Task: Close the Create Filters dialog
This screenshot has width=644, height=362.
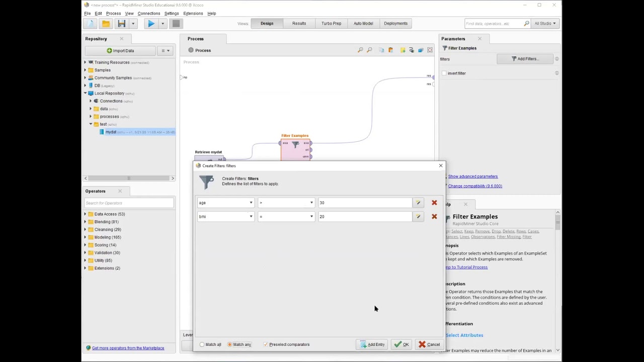Action: pyautogui.click(x=441, y=165)
